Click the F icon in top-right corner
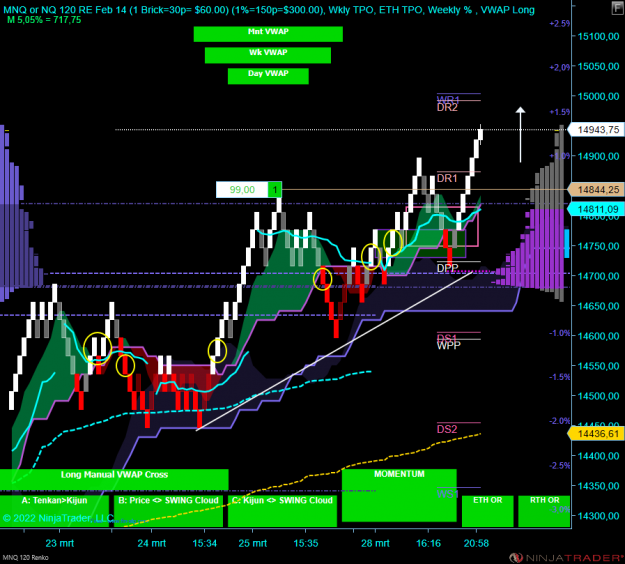Screen dimensions: 625x564 point(617,8)
